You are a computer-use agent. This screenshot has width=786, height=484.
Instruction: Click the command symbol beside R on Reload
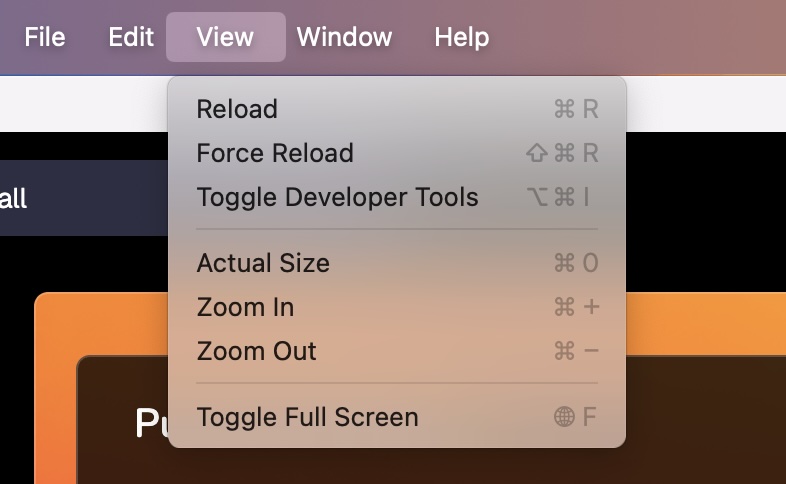564,109
